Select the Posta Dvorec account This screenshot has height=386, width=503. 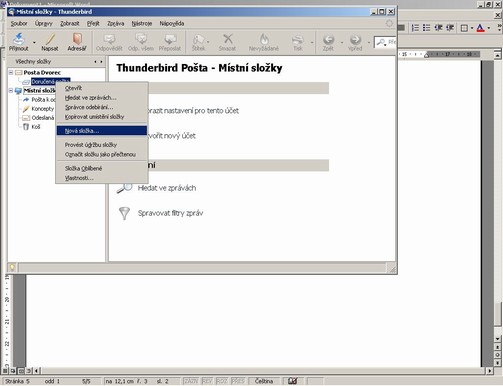coord(42,72)
